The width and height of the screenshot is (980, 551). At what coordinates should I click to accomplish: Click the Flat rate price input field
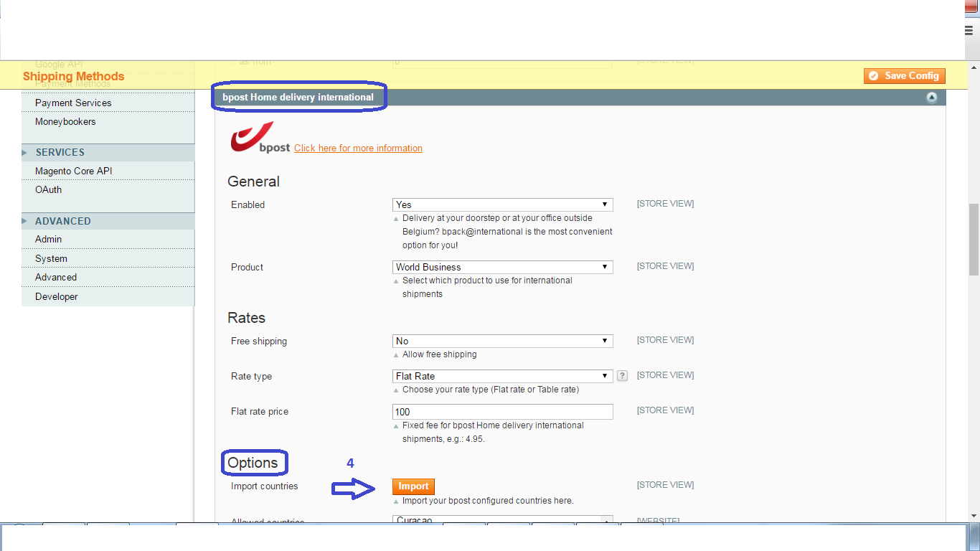[502, 412]
